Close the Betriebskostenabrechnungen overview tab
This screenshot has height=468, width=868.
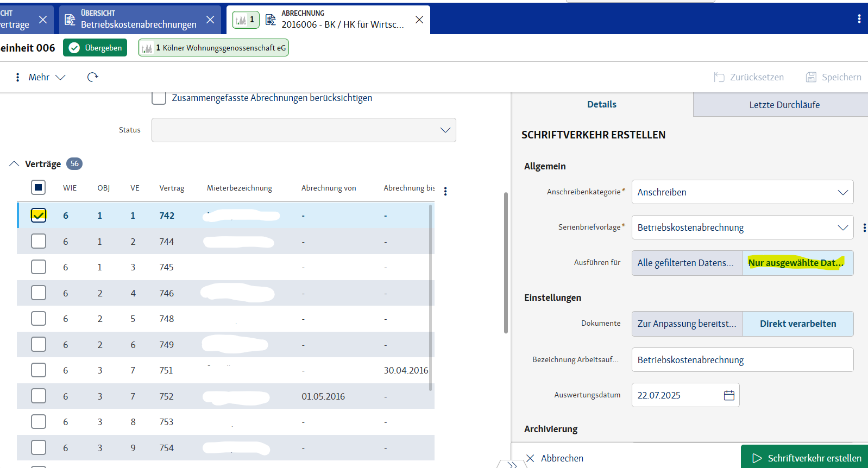pyautogui.click(x=210, y=20)
